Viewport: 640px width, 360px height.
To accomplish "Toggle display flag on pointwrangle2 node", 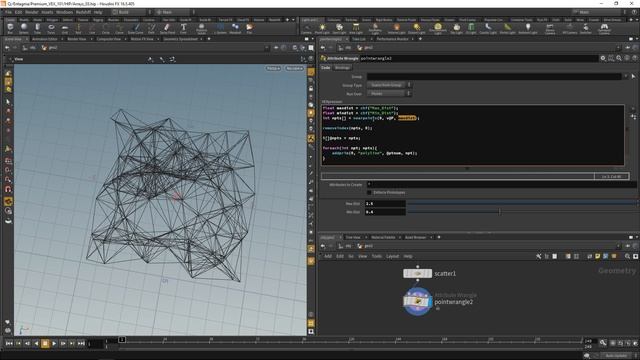I will 429,302.
